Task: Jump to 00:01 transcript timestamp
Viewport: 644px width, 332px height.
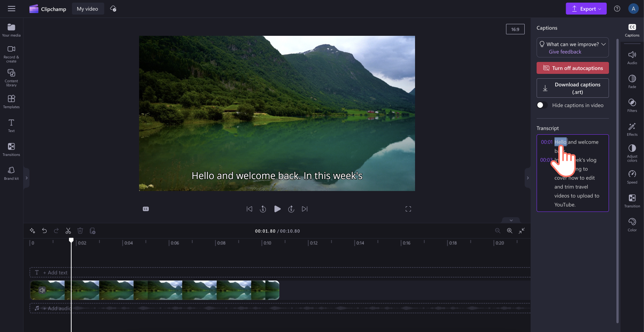Action: point(547,142)
